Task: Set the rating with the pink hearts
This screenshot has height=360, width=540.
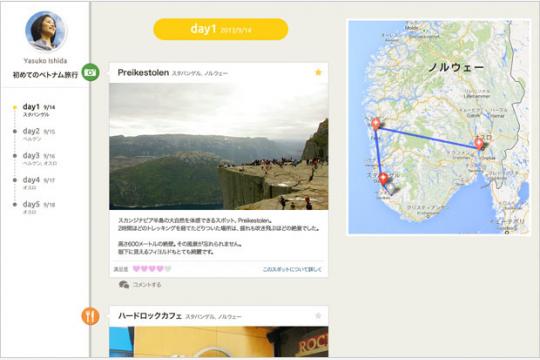Action: pyautogui.click(x=152, y=269)
